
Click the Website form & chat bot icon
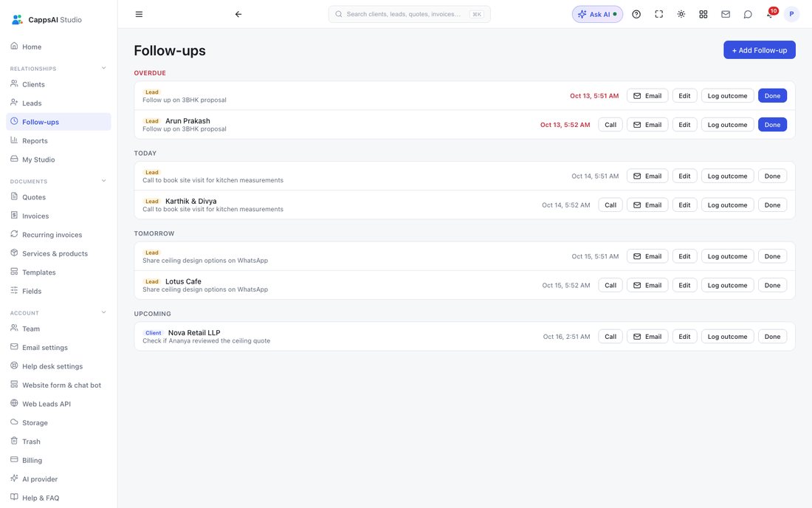14,384
